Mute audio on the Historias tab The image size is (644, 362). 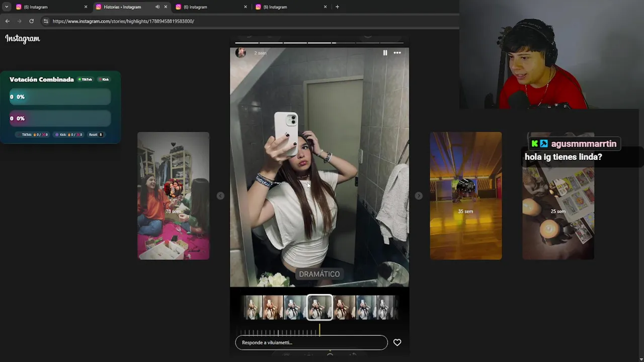tap(157, 7)
